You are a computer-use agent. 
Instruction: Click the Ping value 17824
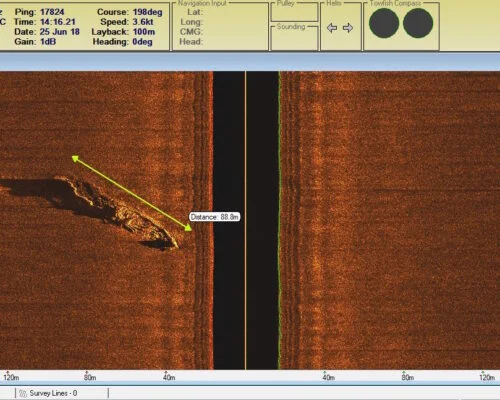click(x=52, y=12)
